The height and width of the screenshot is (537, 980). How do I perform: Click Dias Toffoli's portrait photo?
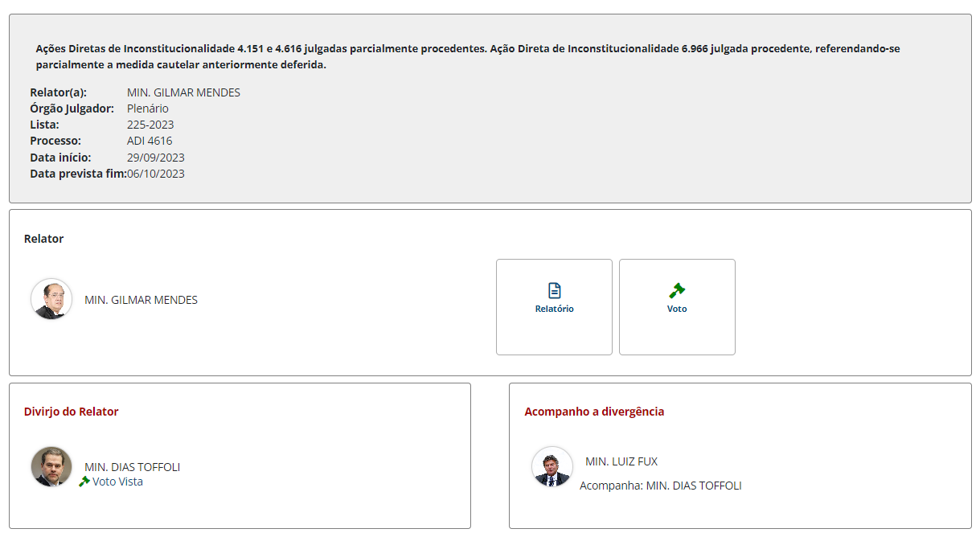coord(51,466)
